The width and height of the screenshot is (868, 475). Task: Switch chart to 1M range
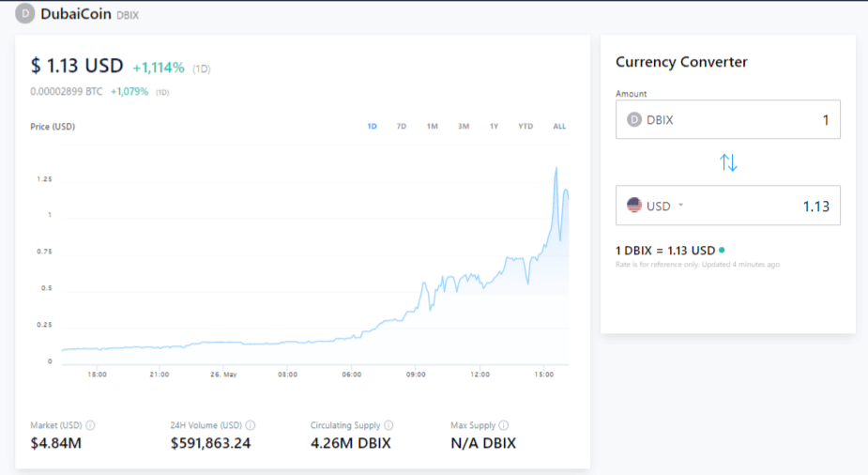pos(433,126)
